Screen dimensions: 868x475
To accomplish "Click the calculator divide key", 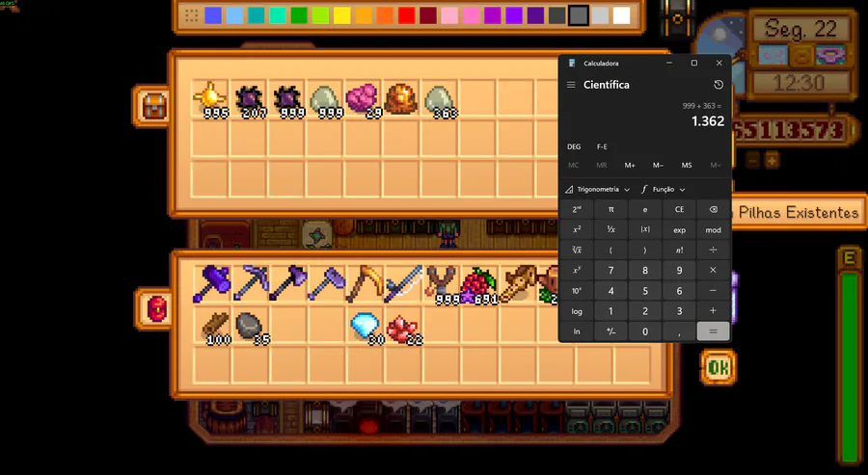I will point(713,250).
